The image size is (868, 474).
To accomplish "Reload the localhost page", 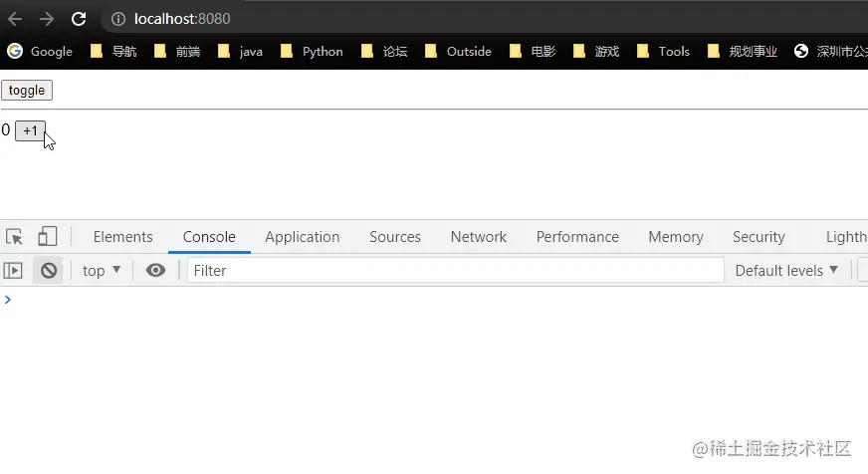I will click(79, 19).
